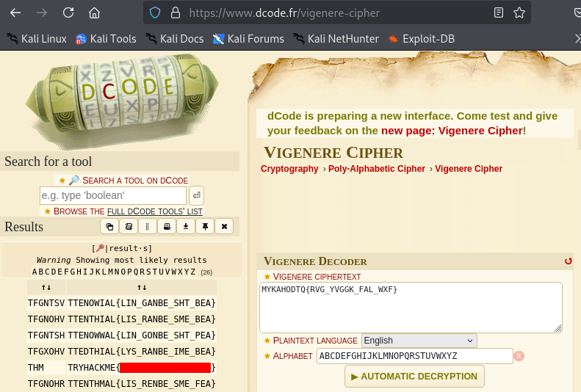The width and height of the screenshot is (581, 392).
Task: Go back to the previous page
Action: coord(15,13)
